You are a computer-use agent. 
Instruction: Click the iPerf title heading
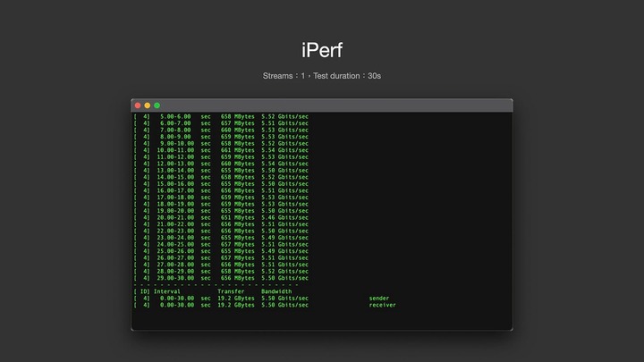coord(322,50)
